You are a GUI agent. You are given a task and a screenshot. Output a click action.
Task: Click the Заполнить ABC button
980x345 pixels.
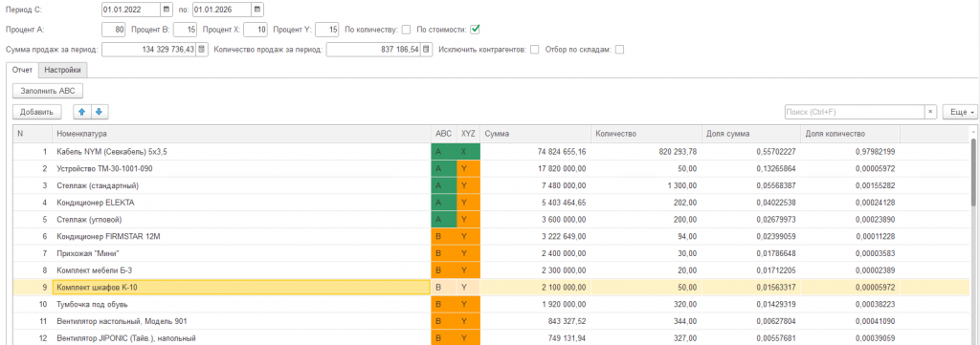point(48,91)
